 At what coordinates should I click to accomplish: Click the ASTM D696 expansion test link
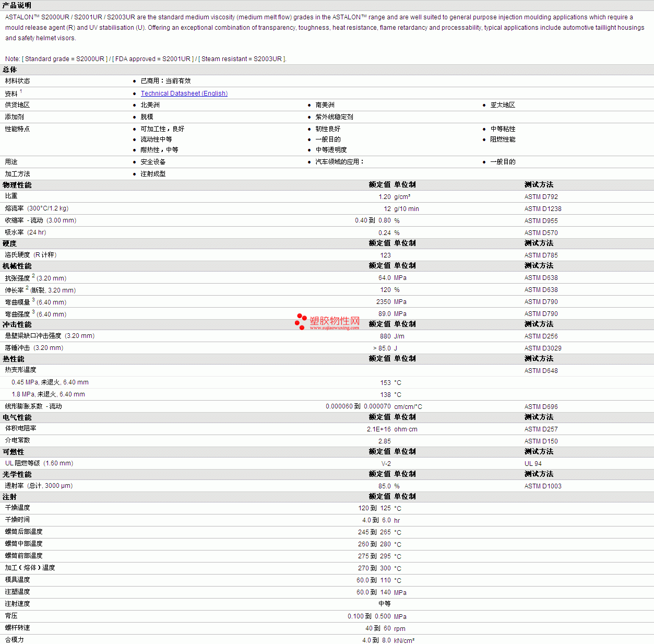[x=541, y=407]
